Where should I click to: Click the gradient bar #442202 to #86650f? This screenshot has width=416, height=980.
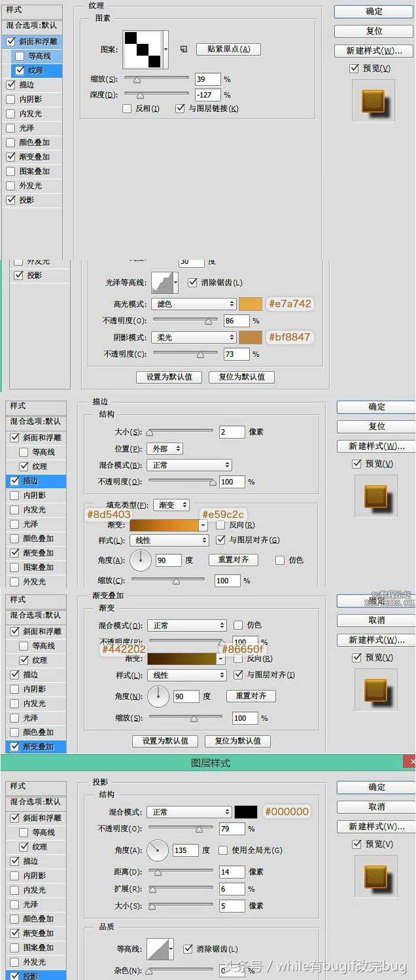tap(182, 659)
